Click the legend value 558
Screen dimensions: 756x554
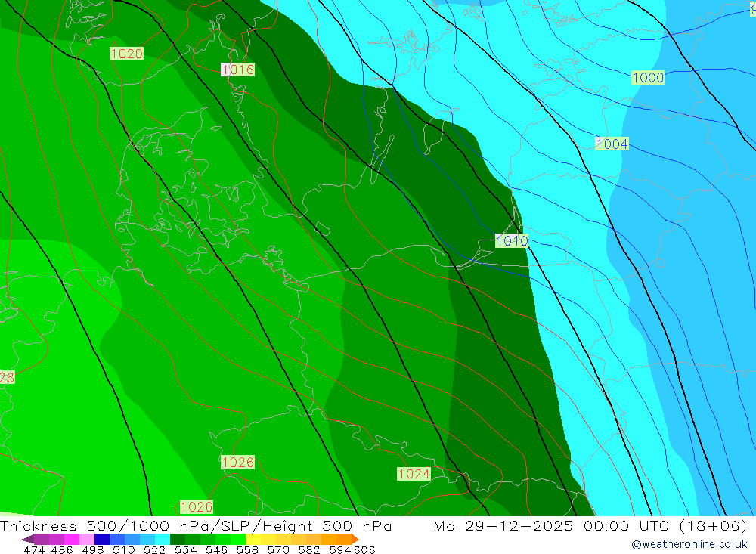[247, 549]
